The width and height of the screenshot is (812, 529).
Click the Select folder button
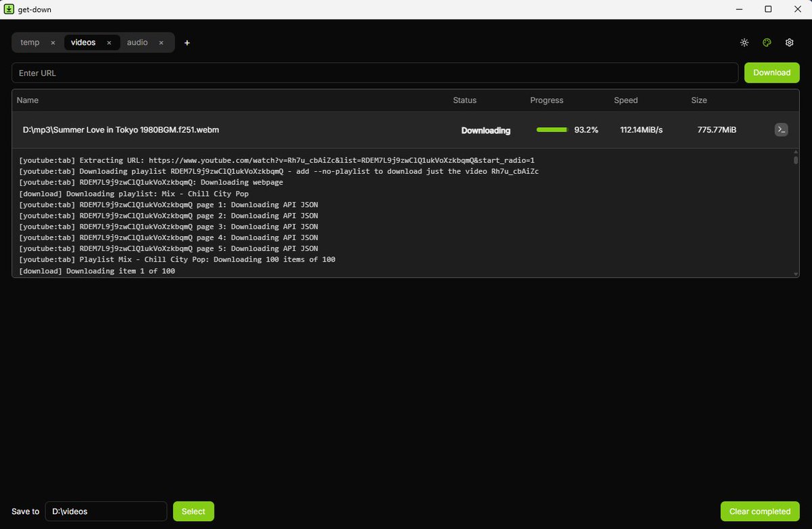pyautogui.click(x=194, y=511)
